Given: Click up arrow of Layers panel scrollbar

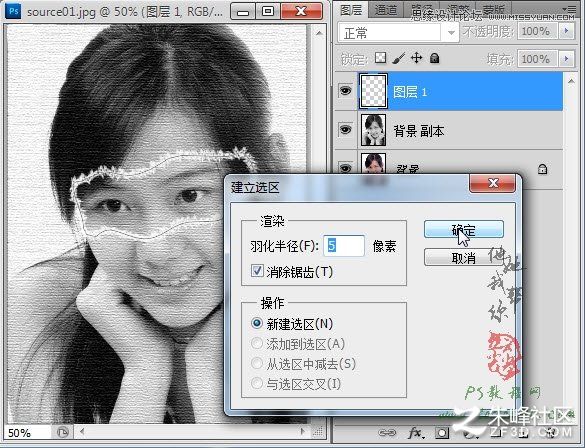Looking at the screenshot, I should pos(572,80).
